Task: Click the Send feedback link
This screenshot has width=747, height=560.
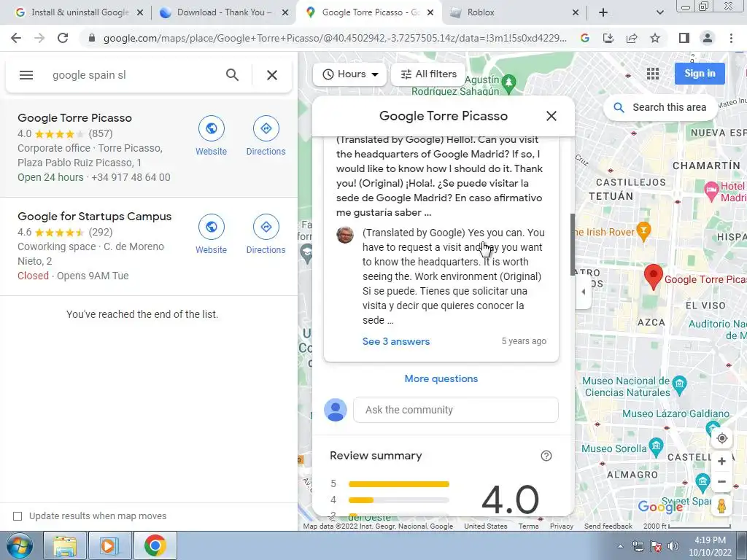Action: click(608, 526)
